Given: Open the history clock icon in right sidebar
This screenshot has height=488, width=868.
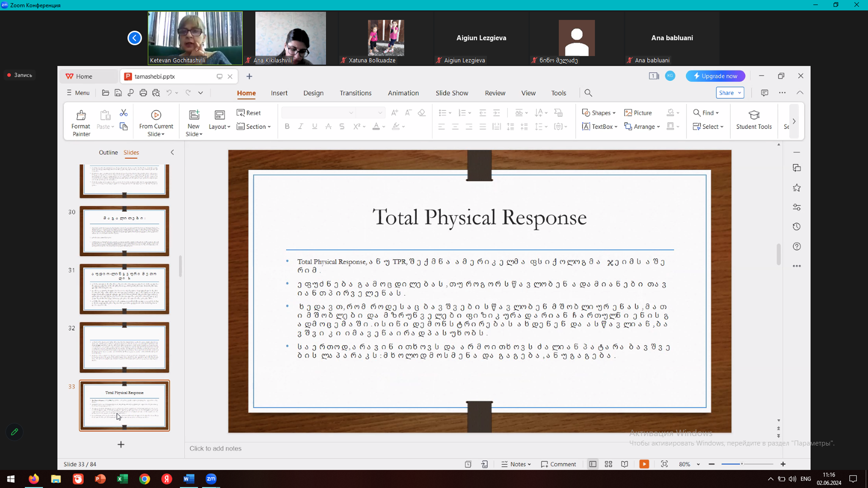Looking at the screenshot, I should (796, 227).
